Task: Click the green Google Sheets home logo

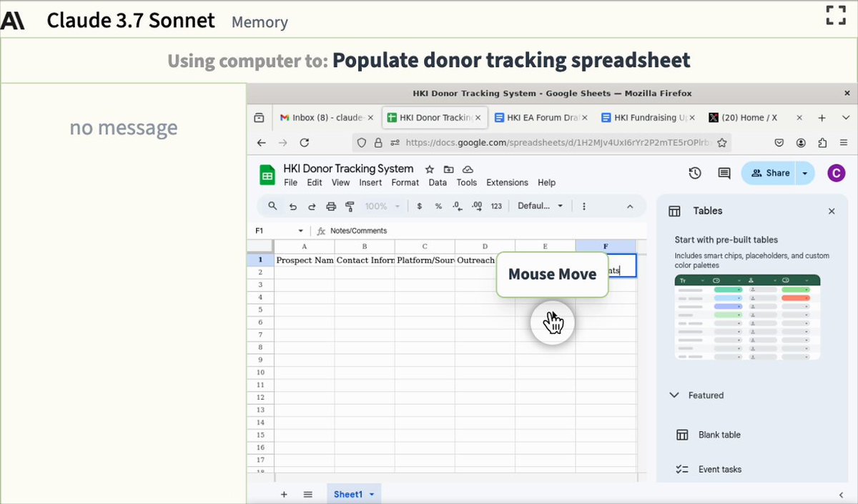Action: click(x=267, y=174)
